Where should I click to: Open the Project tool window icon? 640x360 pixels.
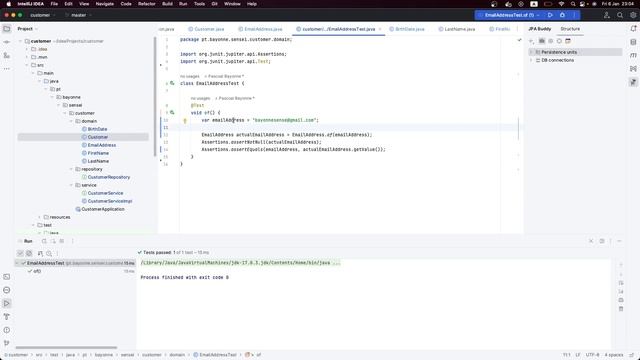click(x=7, y=29)
